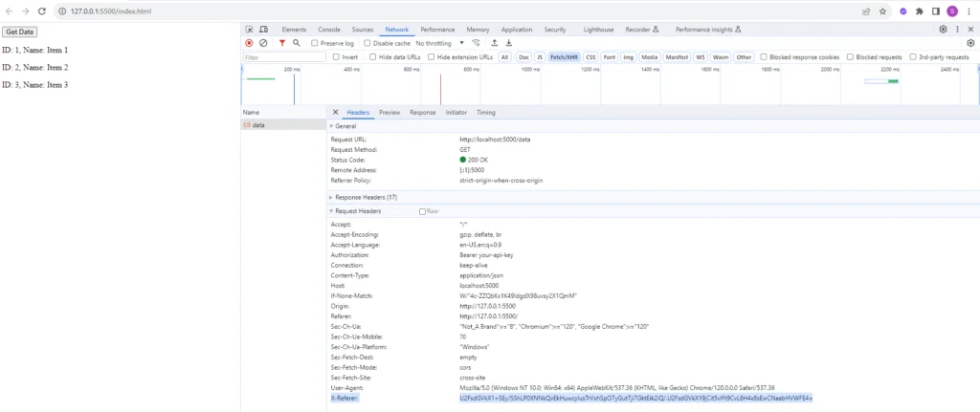Click the purple extension icon in toolbar

click(903, 11)
